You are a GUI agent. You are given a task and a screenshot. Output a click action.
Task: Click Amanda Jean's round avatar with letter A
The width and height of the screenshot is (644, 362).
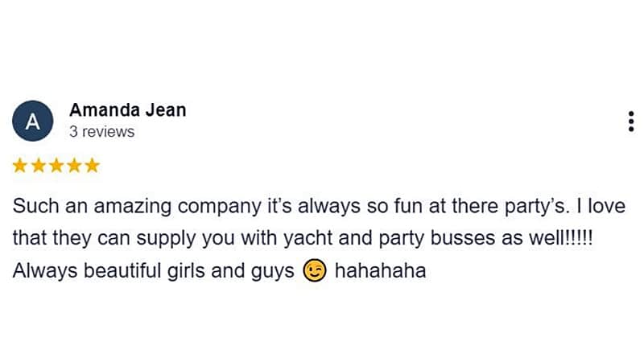click(32, 121)
